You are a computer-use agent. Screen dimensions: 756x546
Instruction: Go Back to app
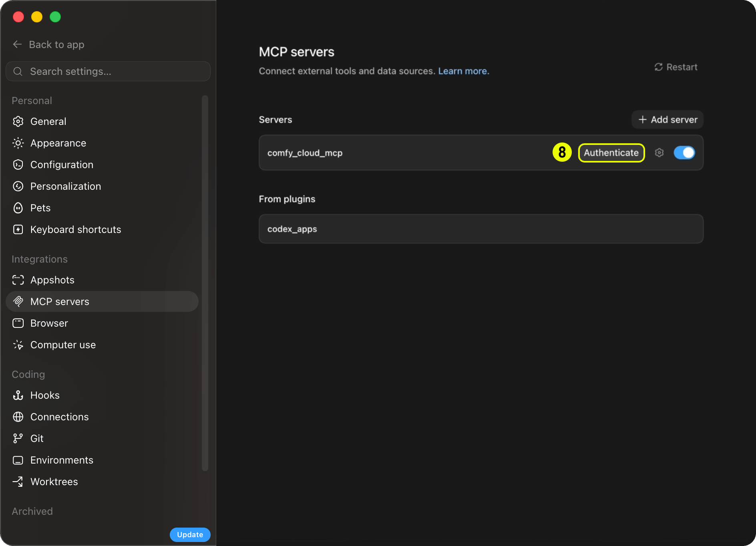pos(48,44)
